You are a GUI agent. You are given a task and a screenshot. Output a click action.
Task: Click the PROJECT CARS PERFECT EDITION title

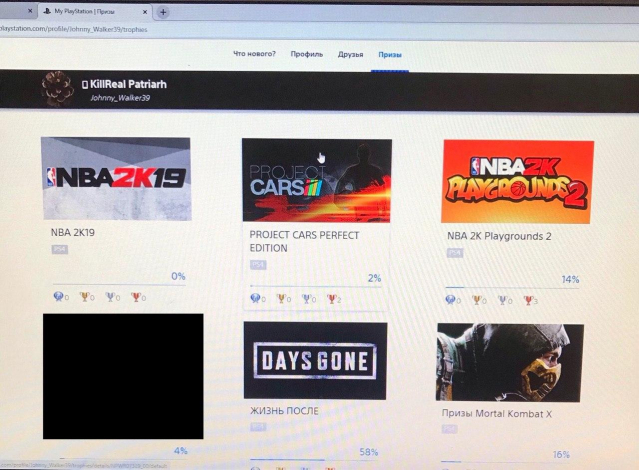coord(304,241)
